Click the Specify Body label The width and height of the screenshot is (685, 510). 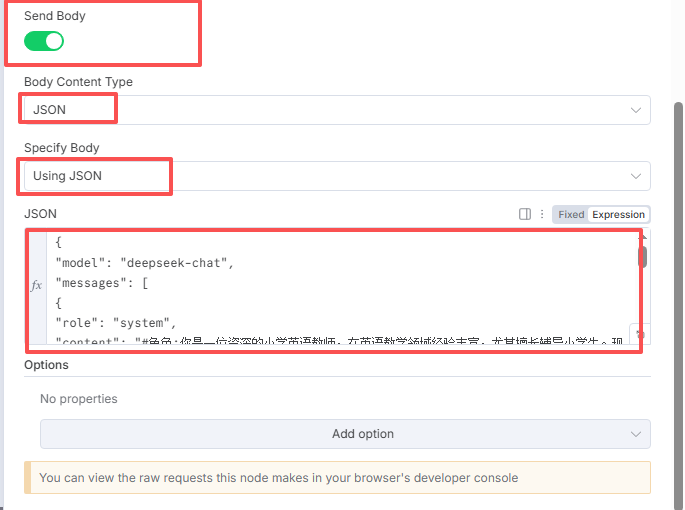62,148
